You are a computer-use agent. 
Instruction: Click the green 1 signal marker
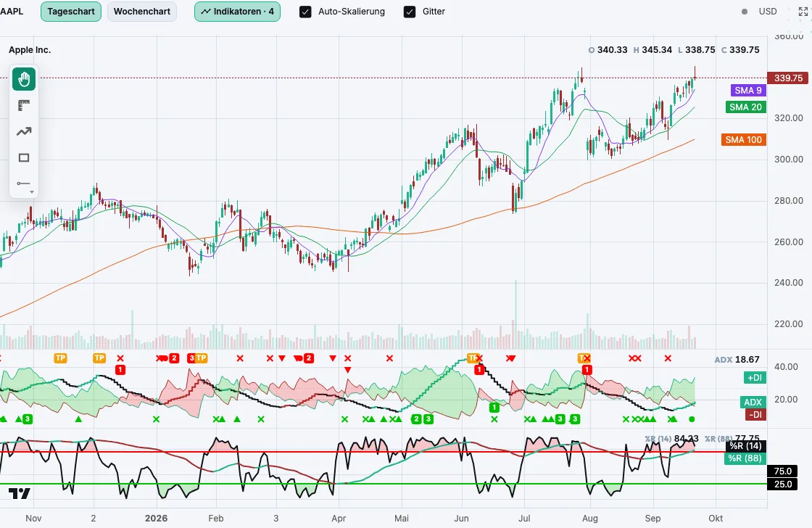point(494,408)
